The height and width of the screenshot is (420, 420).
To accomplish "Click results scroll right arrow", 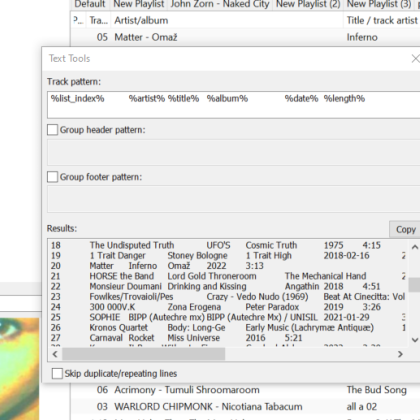I will [x=400, y=354].
